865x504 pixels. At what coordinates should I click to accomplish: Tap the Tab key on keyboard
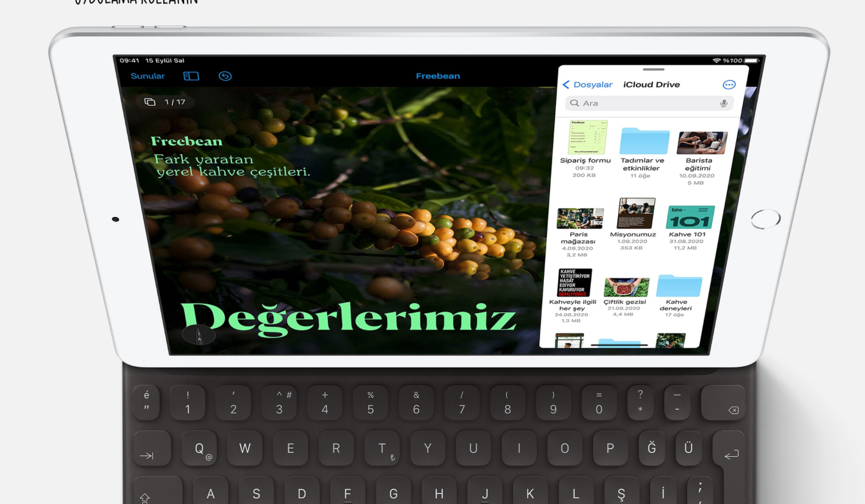click(152, 448)
